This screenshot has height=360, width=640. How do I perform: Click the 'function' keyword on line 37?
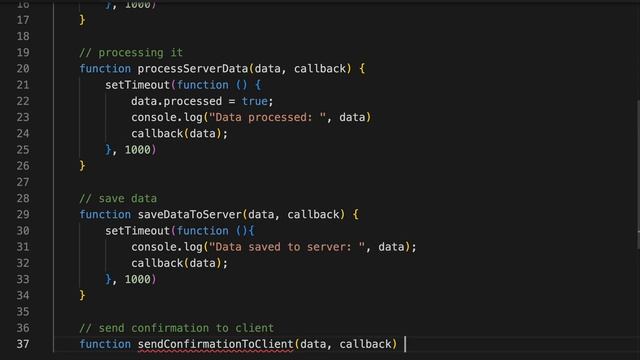(105, 344)
